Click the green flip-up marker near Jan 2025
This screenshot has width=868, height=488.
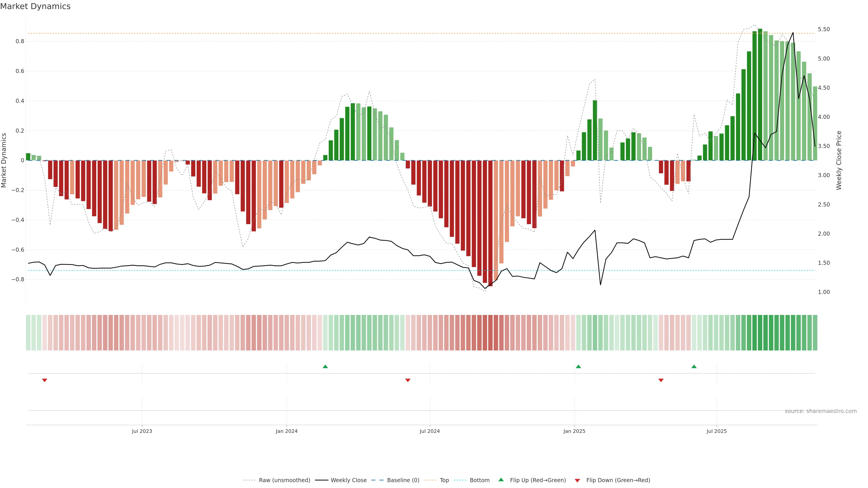point(578,366)
